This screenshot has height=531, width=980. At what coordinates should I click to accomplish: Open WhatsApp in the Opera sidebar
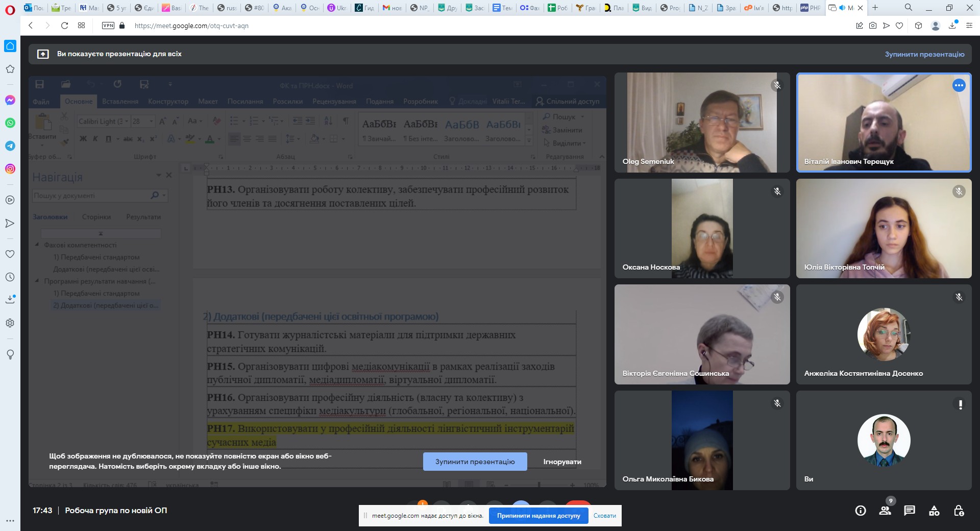(10, 123)
